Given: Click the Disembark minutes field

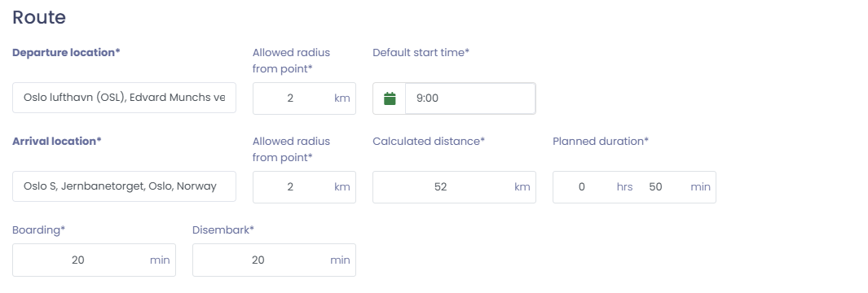Looking at the screenshot, I should pos(274,260).
